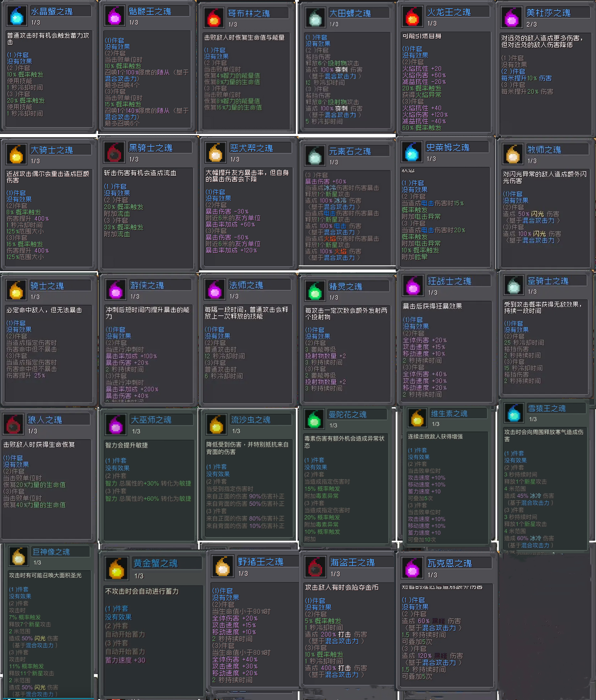This screenshot has width=596, height=700.
Task: Select the dark red icon for 海盗王之魂
Action: [315, 567]
